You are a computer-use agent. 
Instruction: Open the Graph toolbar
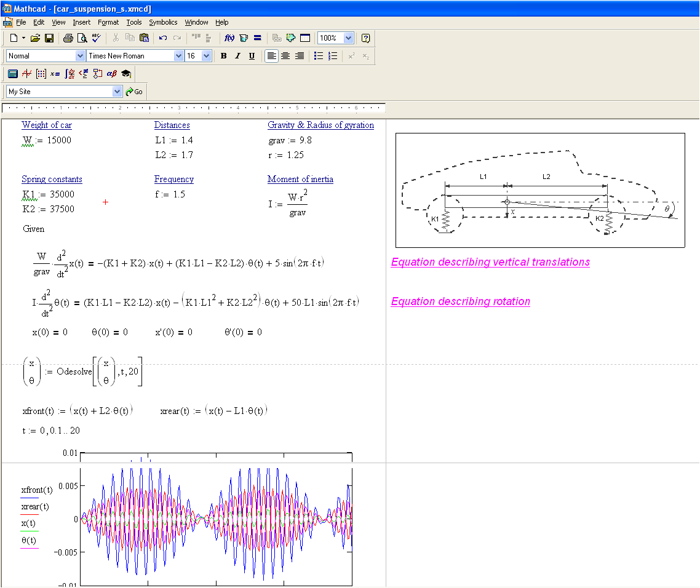(26, 74)
